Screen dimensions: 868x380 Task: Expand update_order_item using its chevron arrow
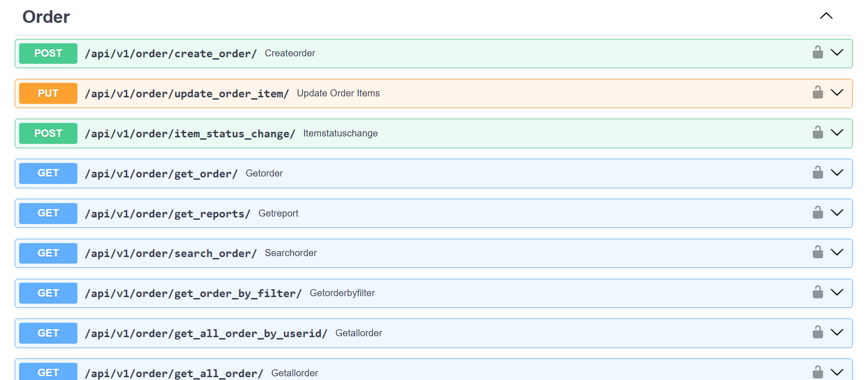coord(837,93)
